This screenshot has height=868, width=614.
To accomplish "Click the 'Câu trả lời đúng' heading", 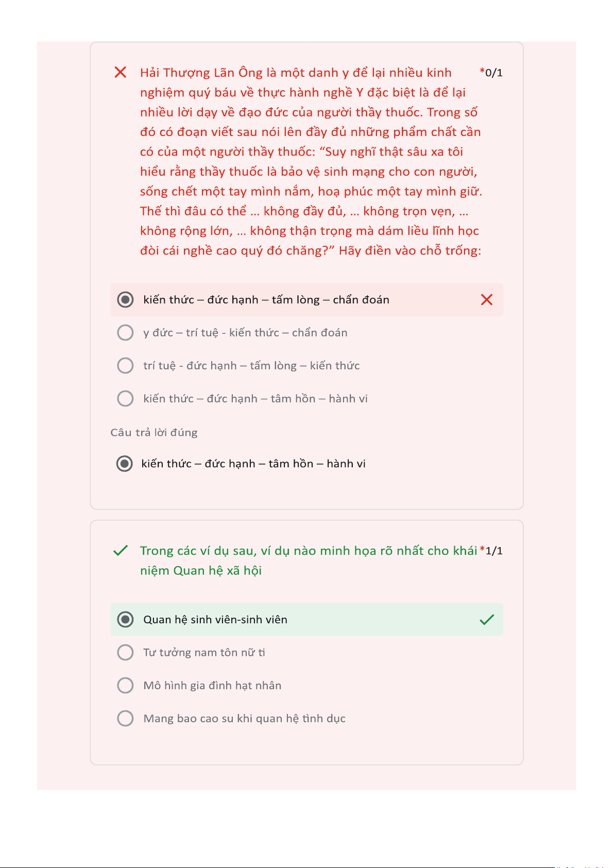I will pyautogui.click(x=154, y=433).
